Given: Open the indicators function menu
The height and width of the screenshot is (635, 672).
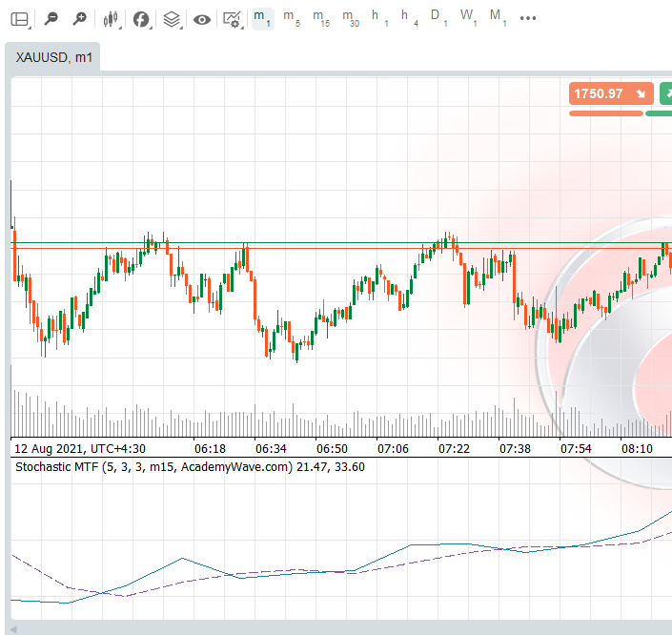Looking at the screenshot, I should pyautogui.click(x=141, y=19).
